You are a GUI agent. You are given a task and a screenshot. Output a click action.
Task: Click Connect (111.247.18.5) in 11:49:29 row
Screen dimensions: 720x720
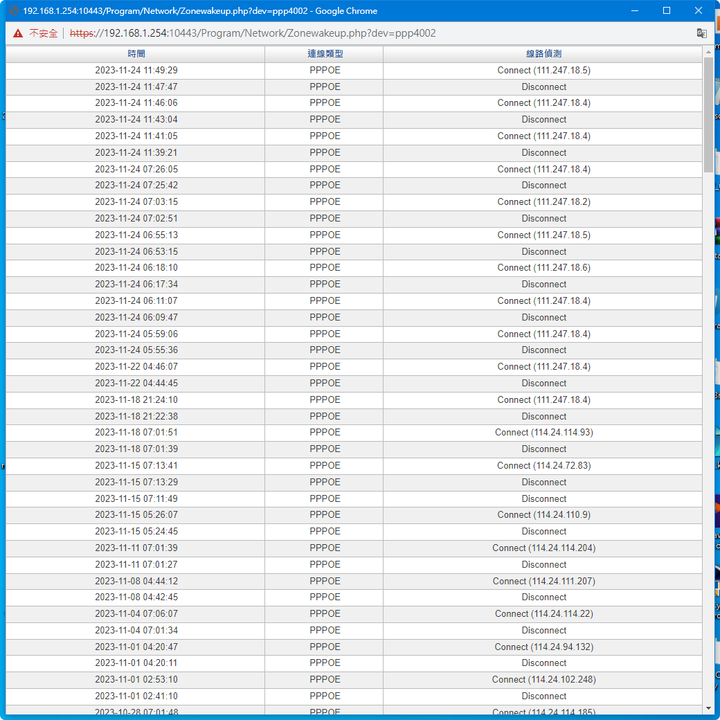point(544,70)
